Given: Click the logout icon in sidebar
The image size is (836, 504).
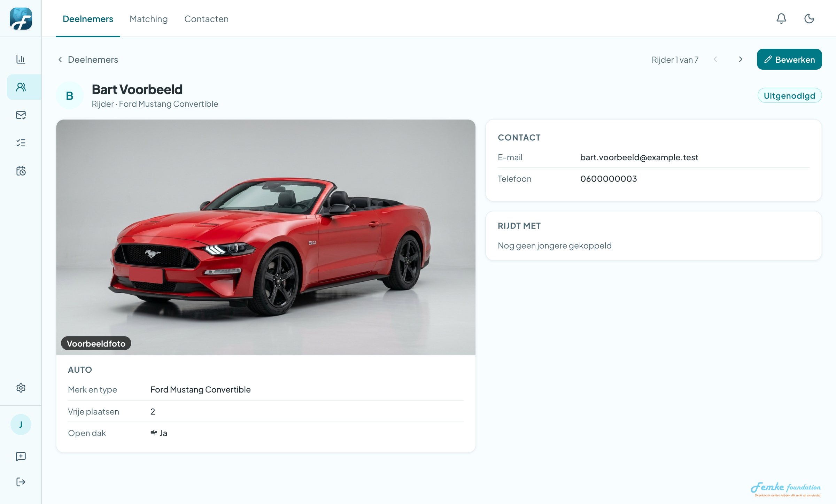Looking at the screenshot, I should click(x=21, y=482).
